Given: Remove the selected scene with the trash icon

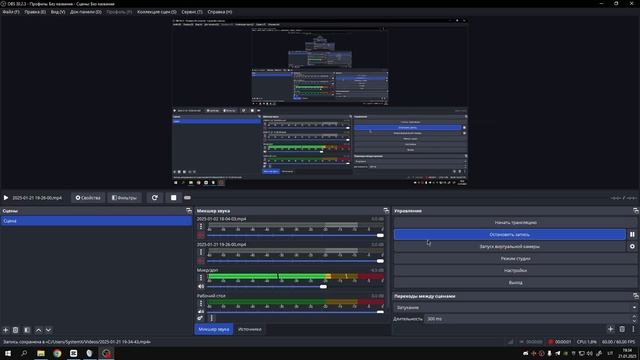Looking at the screenshot, I should tap(16, 330).
